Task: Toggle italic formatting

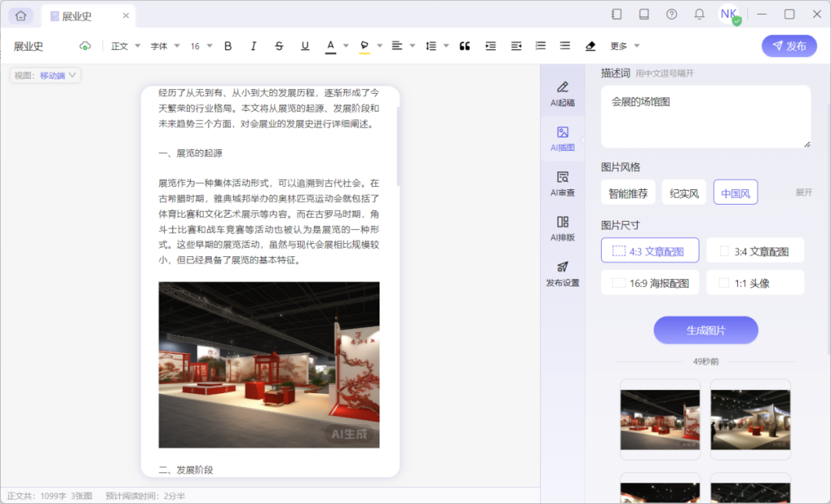Action: point(253,46)
